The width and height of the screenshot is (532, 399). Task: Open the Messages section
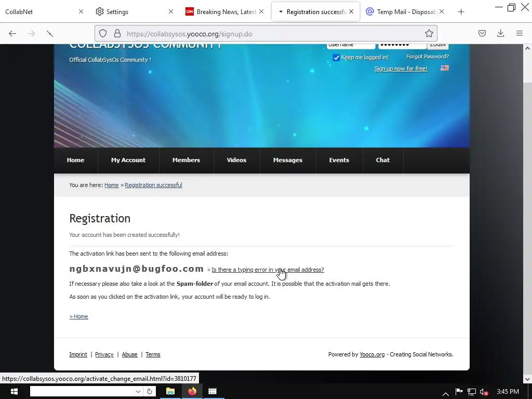pos(288,160)
